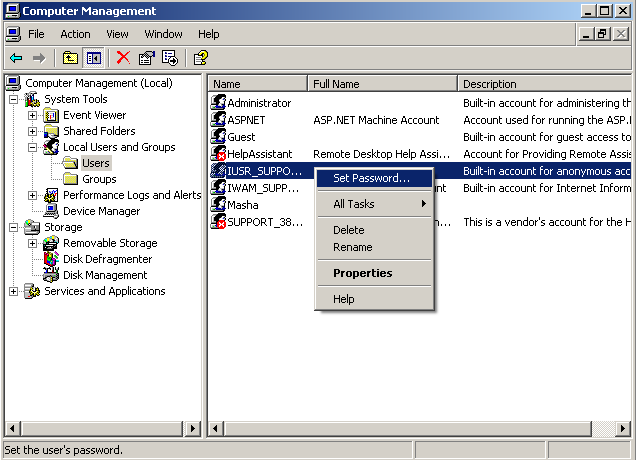Open the View menu
636x460 pixels.
point(117,34)
